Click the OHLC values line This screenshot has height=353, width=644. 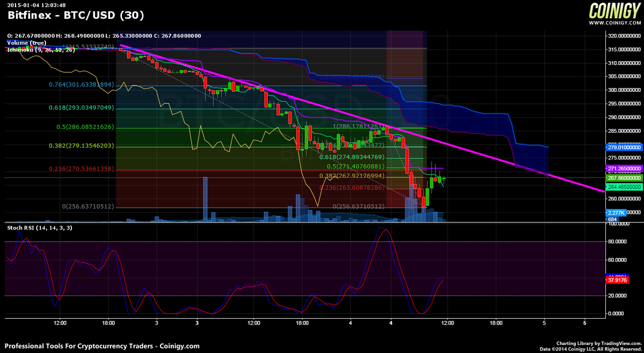(104, 35)
